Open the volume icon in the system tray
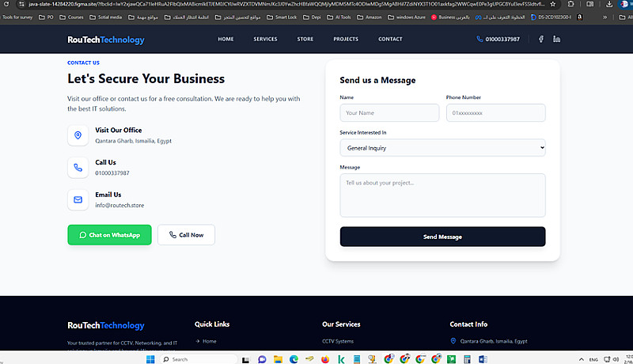 click(x=616, y=359)
